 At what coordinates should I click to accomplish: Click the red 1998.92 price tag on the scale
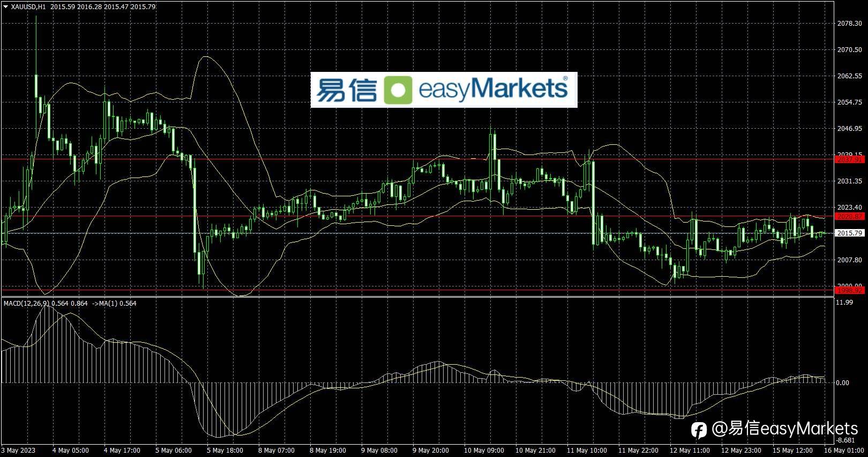point(849,290)
